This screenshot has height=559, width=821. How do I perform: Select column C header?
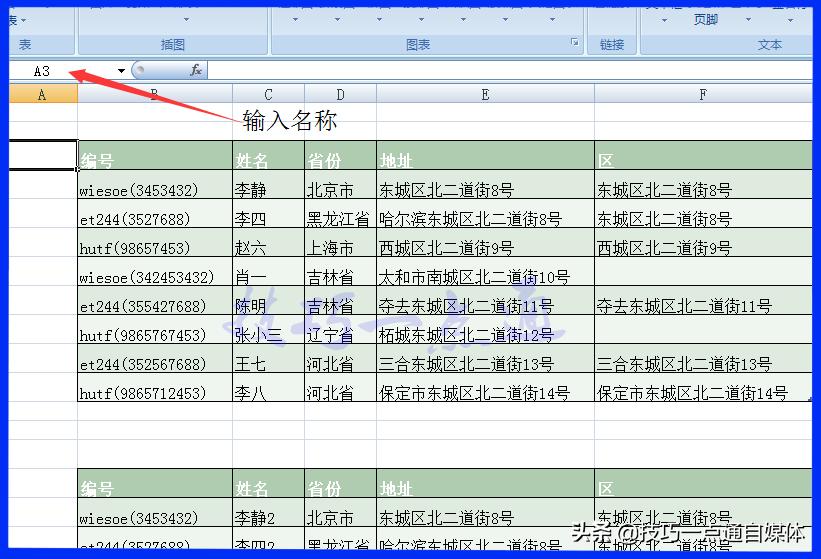269,94
